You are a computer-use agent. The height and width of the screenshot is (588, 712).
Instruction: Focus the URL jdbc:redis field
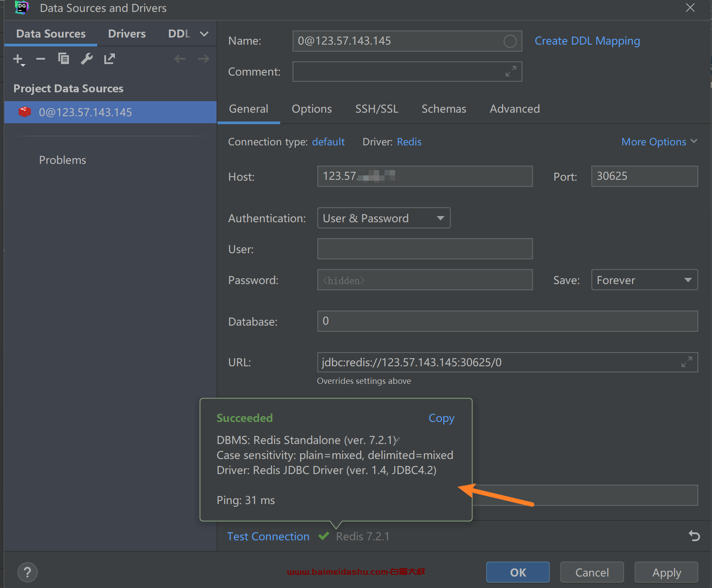coord(507,362)
